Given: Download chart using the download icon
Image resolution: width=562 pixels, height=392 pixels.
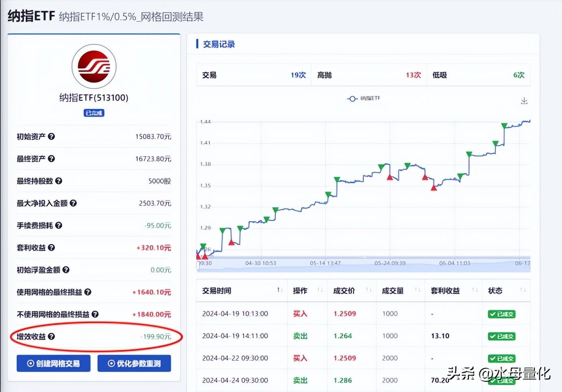Looking at the screenshot, I should point(524,101).
